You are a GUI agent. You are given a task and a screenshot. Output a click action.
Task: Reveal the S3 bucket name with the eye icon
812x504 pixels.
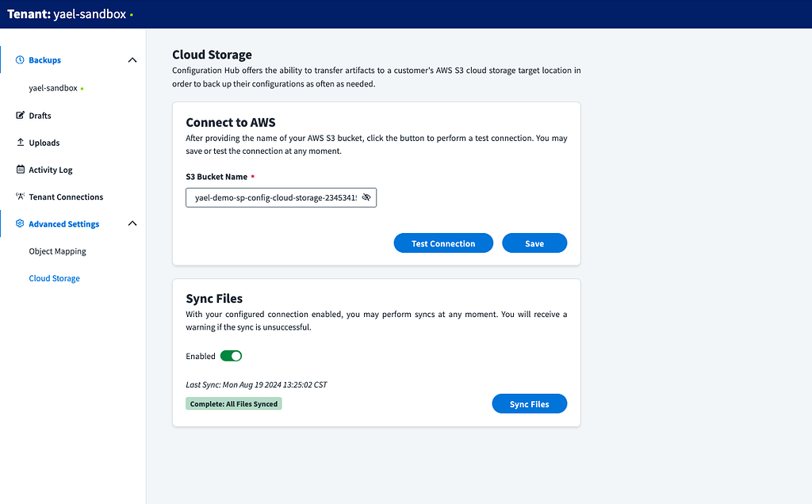366,197
